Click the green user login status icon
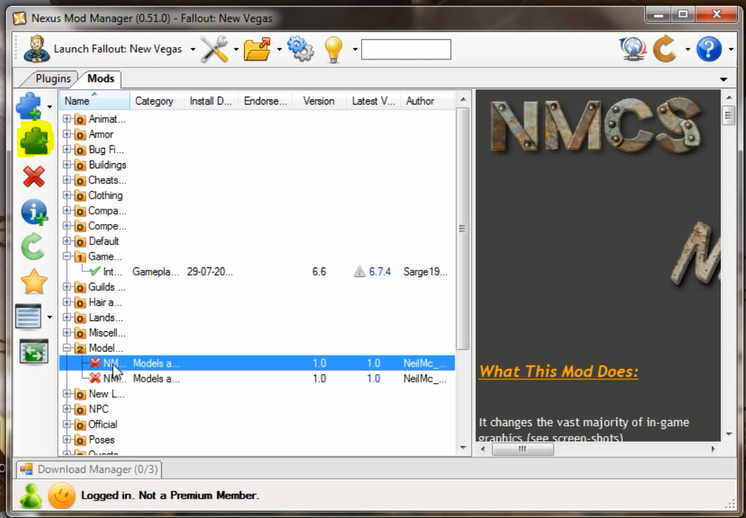Viewport: 746px width, 518px height. click(x=31, y=496)
